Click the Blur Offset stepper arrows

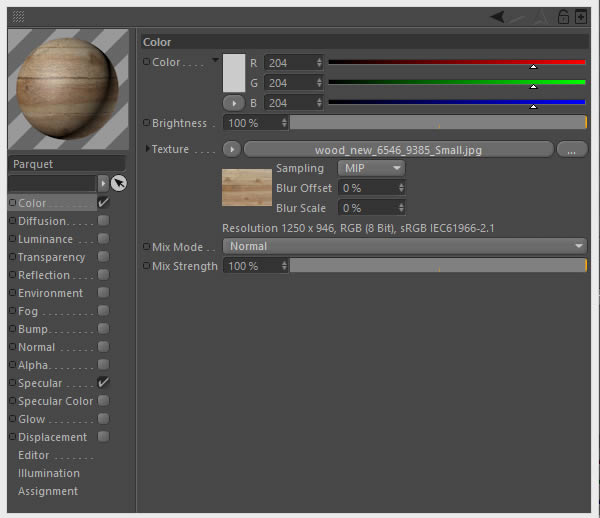point(401,188)
